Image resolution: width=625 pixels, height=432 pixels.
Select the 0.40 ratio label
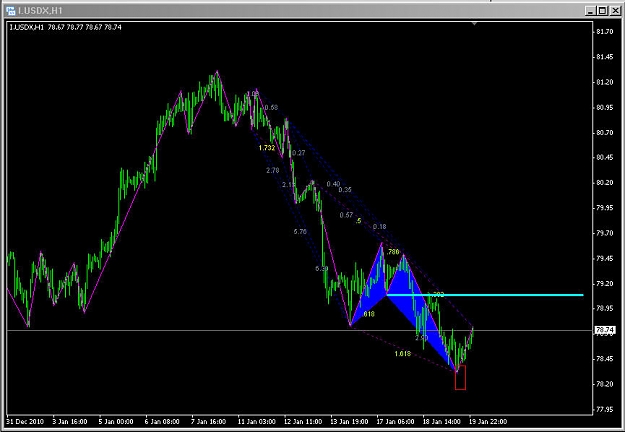tap(333, 184)
